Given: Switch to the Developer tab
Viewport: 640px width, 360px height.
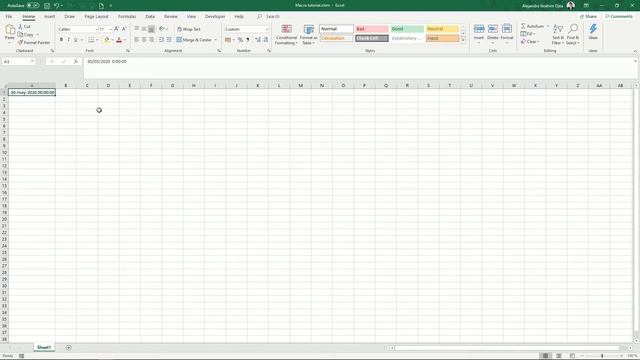Looking at the screenshot, I should 215,17.
